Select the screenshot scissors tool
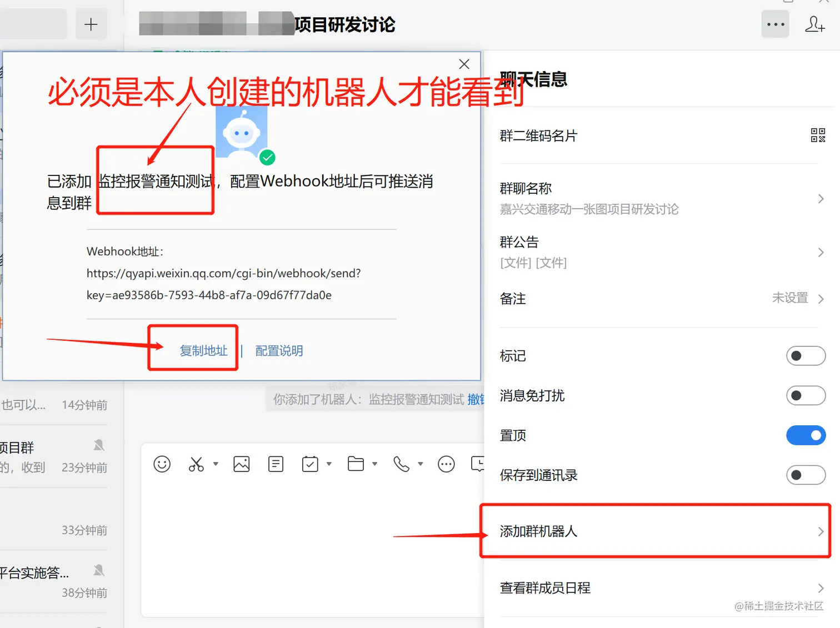 point(198,464)
